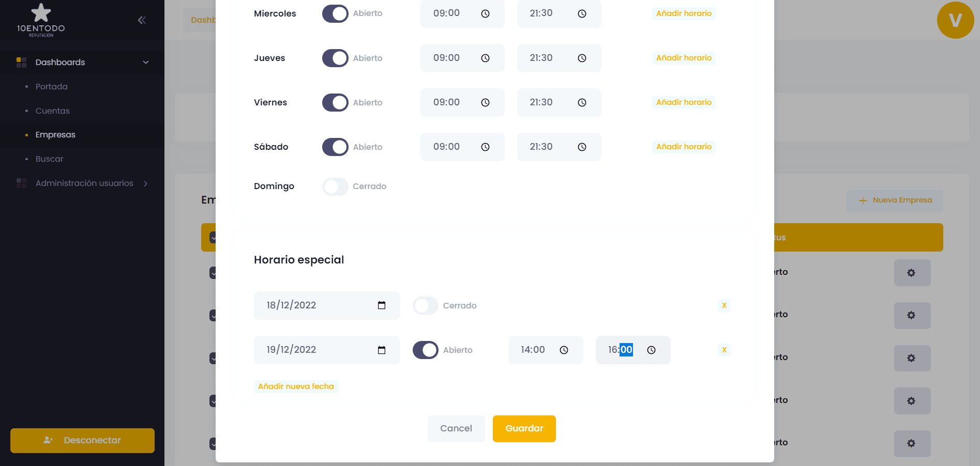Image resolution: width=980 pixels, height=466 pixels.
Task: Click clock icon in Jueves opening time
Action: point(485,58)
